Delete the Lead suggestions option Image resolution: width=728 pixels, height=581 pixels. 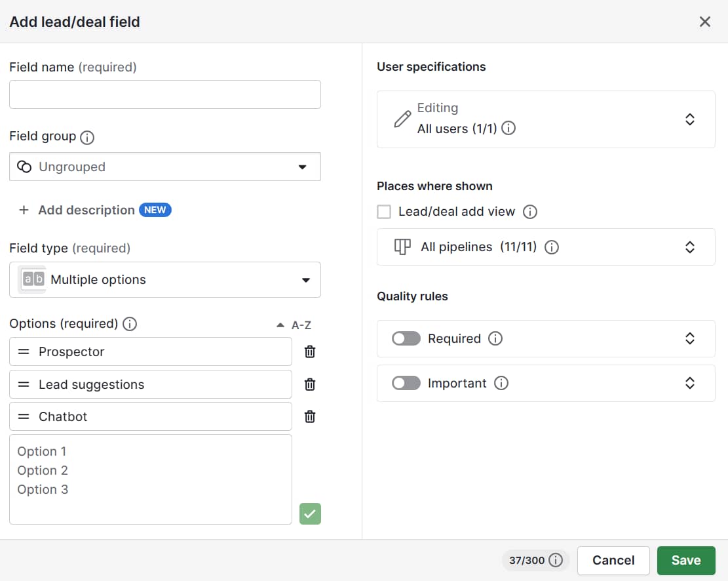tap(309, 384)
